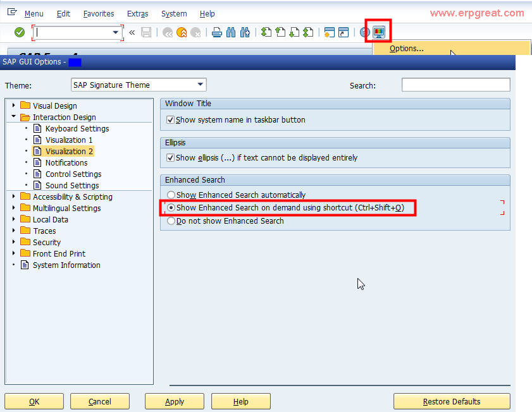Expand Multilingual Settings node
532x412 pixels.
tap(13, 208)
